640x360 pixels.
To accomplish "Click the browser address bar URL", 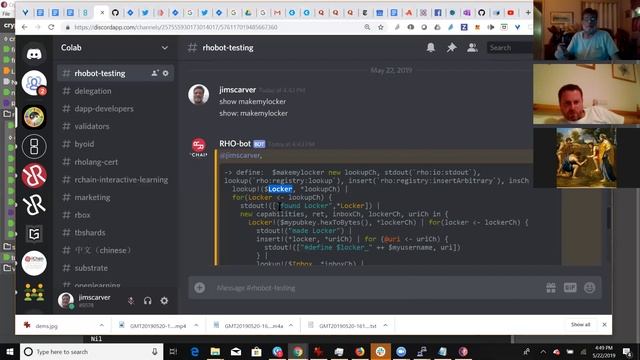I will click(x=176, y=27).
